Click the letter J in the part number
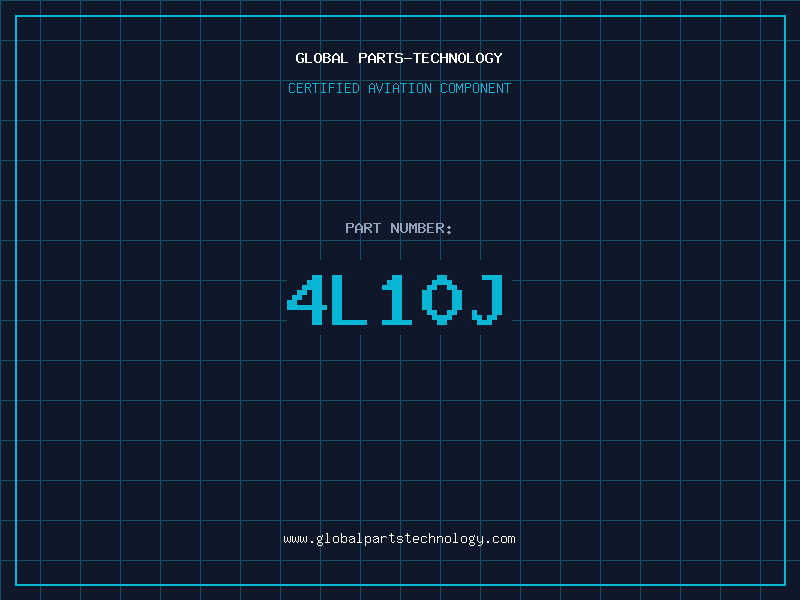This screenshot has width=800, height=600. pos(488,300)
